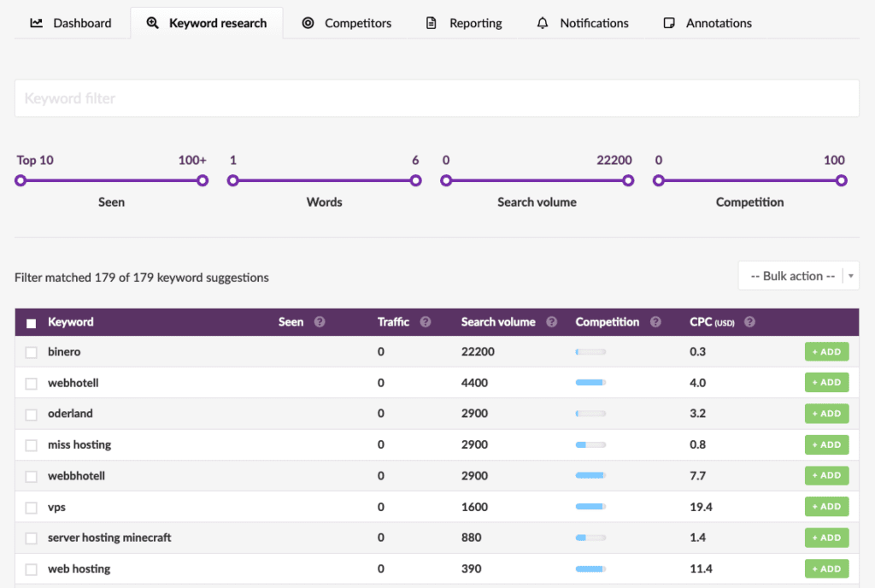Screen dimensions: 875x588
Task: Focus the Keyword filter input field
Action: (437, 98)
